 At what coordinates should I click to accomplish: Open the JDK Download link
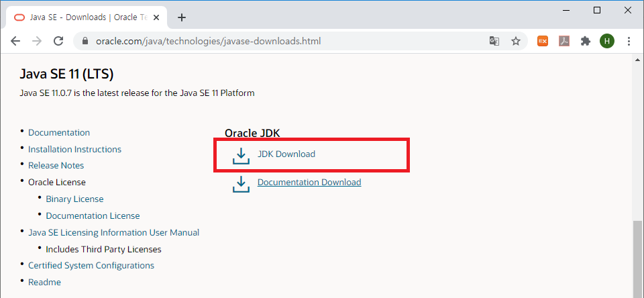[x=286, y=154]
